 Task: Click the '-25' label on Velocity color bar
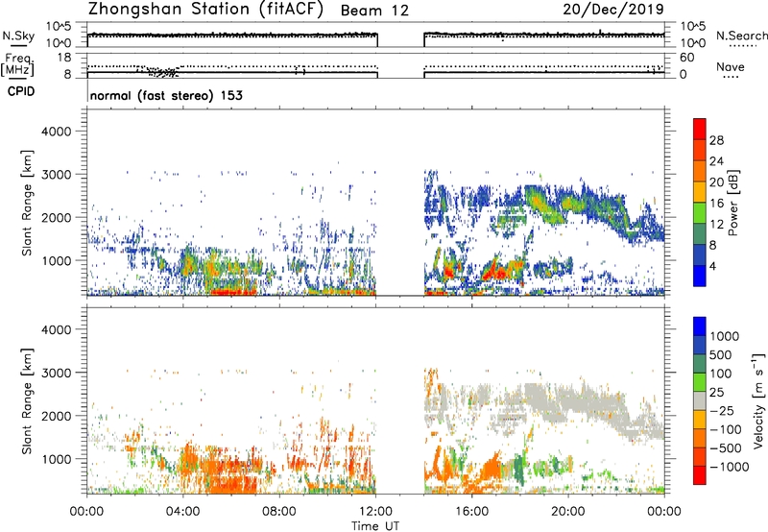[x=722, y=411]
